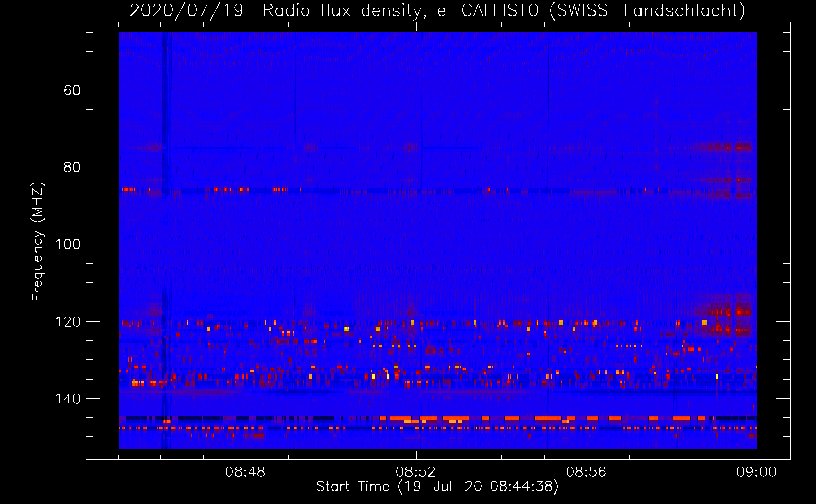Click the 100 MHz tick label
The height and width of the screenshot is (504, 816).
coord(68,244)
